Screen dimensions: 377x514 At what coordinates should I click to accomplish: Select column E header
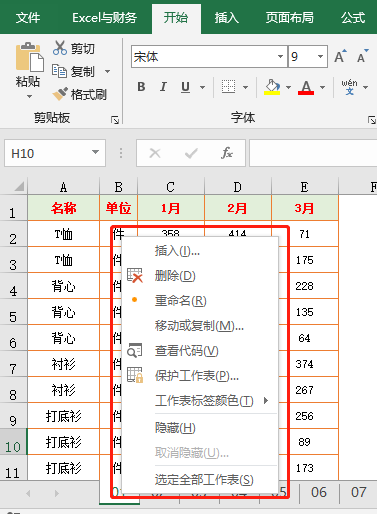pyautogui.click(x=305, y=187)
